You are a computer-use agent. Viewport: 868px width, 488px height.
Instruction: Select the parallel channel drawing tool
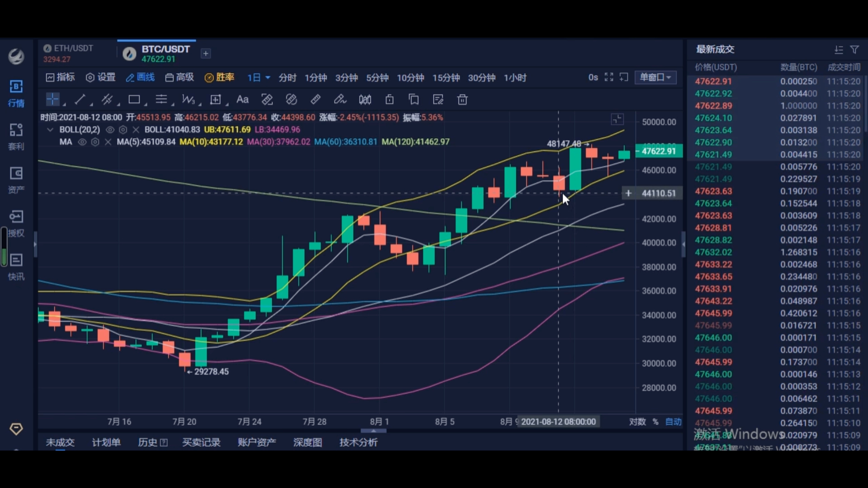coord(107,99)
